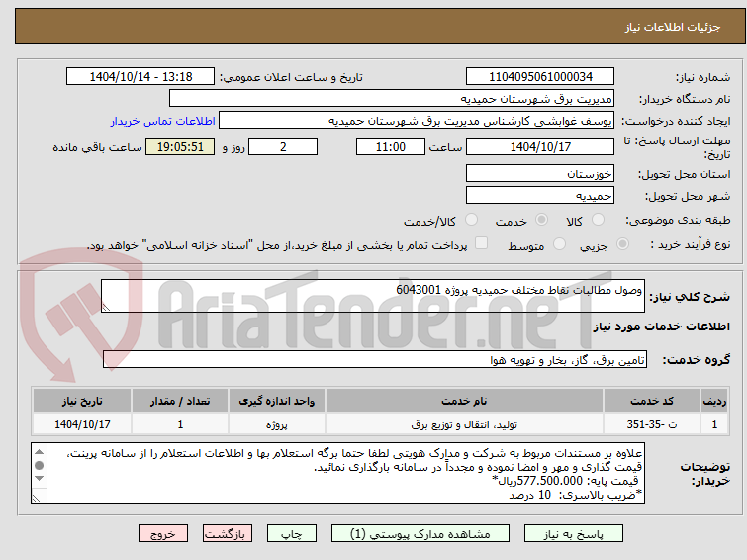This screenshot has height=560, width=747.
Task: Click the remaining days field showing 2
Action: (283, 146)
